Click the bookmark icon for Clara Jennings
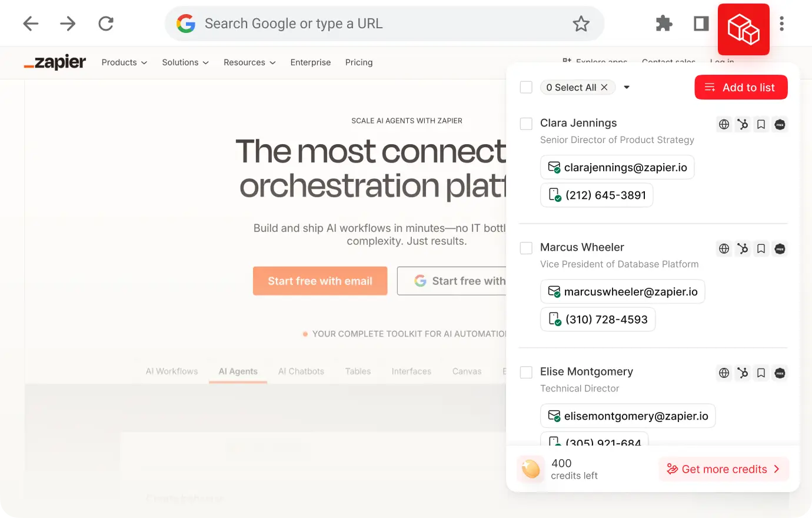The width and height of the screenshot is (812, 518). [x=761, y=124]
